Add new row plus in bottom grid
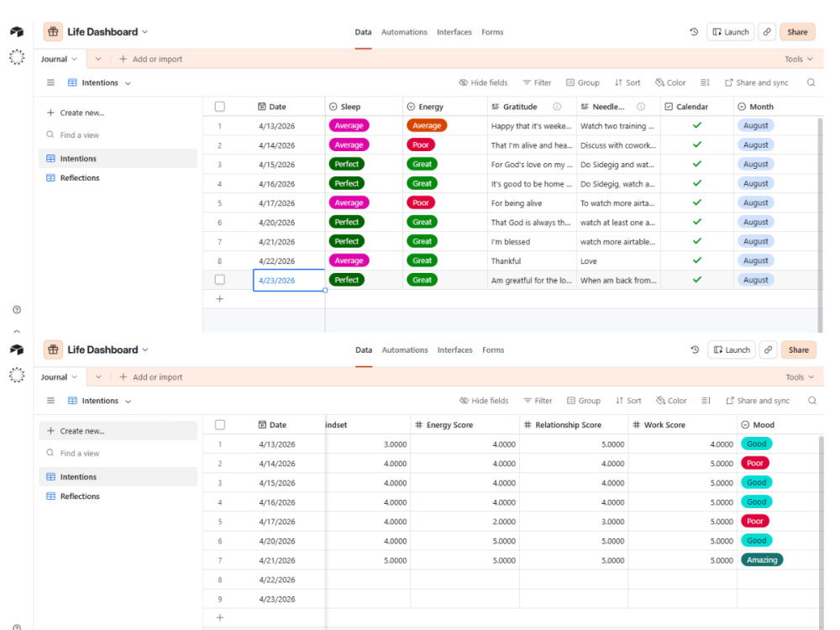The height and width of the screenshot is (630, 840). (x=219, y=617)
